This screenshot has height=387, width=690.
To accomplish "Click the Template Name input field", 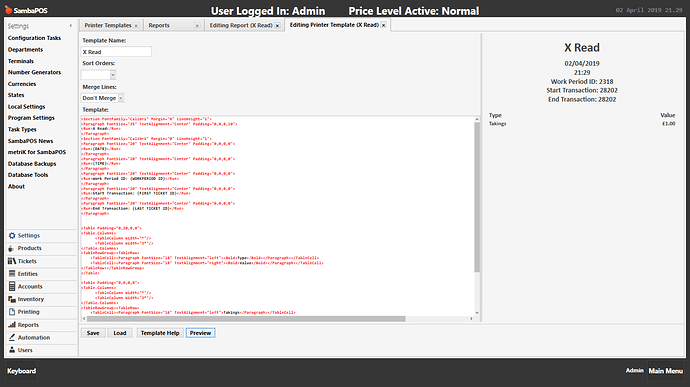I will pyautogui.click(x=116, y=52).
